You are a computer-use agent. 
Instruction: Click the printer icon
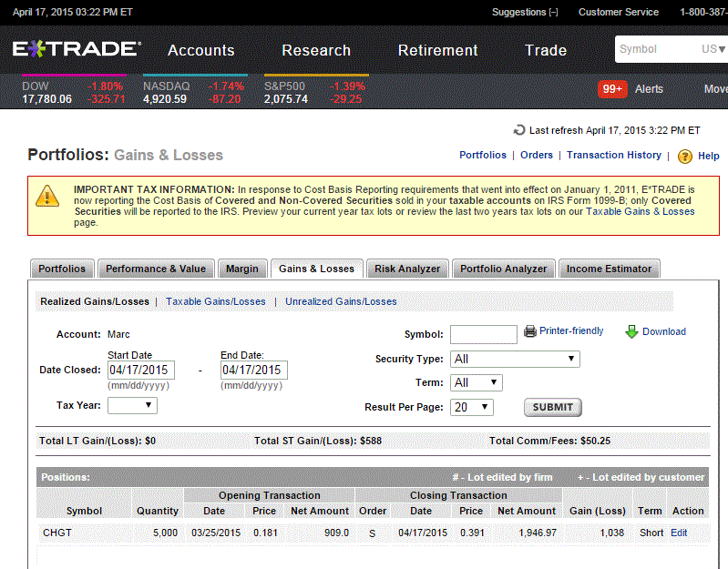pyautogui.click(x=530, y=331)
